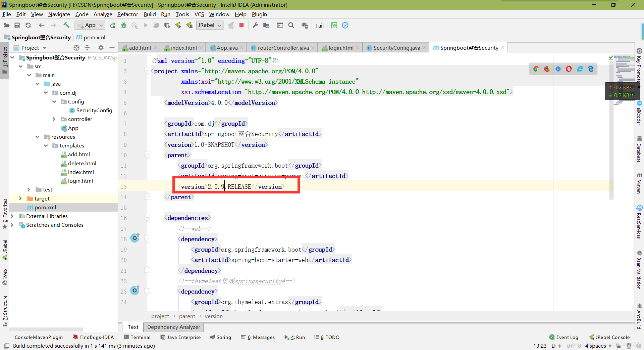
Task: Click the red Stop button in toolbar
Action: (241, 25)
